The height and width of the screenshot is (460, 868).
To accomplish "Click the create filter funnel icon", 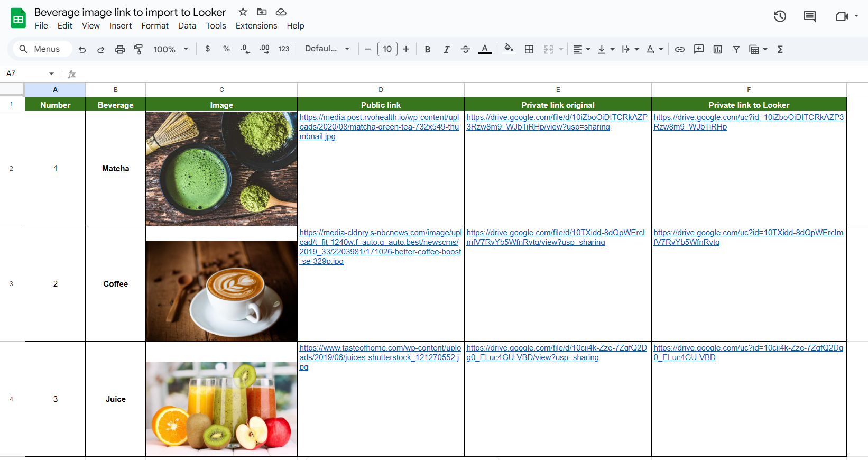I will (x=736, y=49).
